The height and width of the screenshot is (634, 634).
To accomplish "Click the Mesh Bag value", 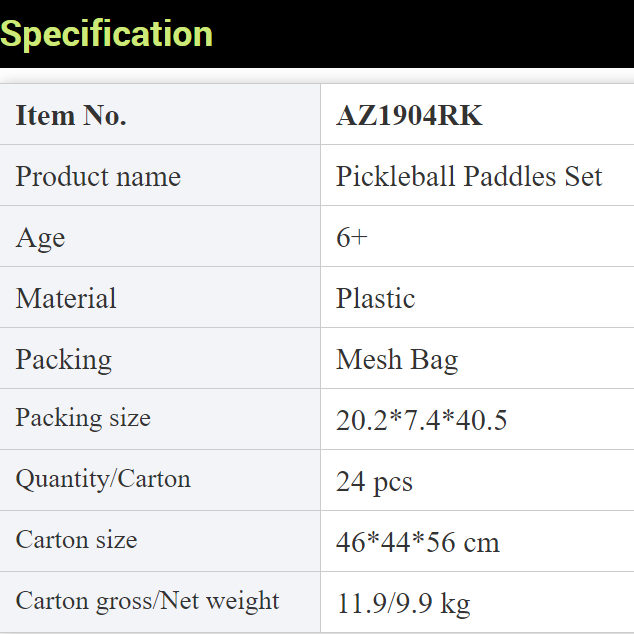I will pyautogui.click(x=397, y=360).
